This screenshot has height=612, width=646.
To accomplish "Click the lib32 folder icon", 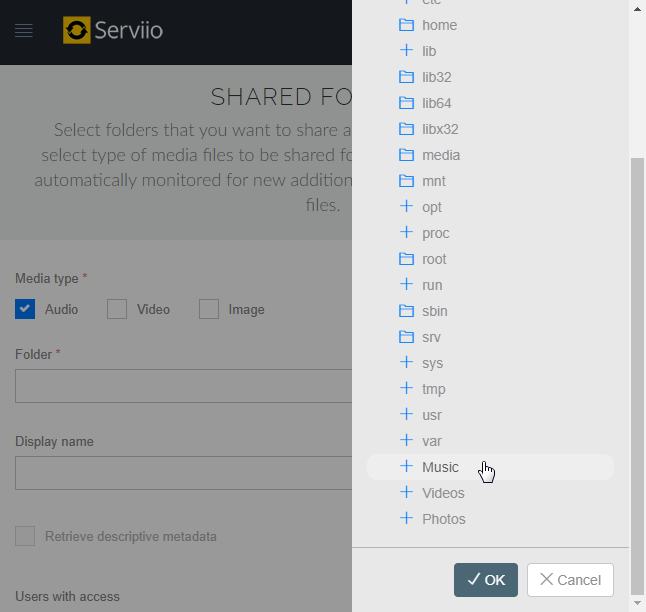I will (407, 77).
